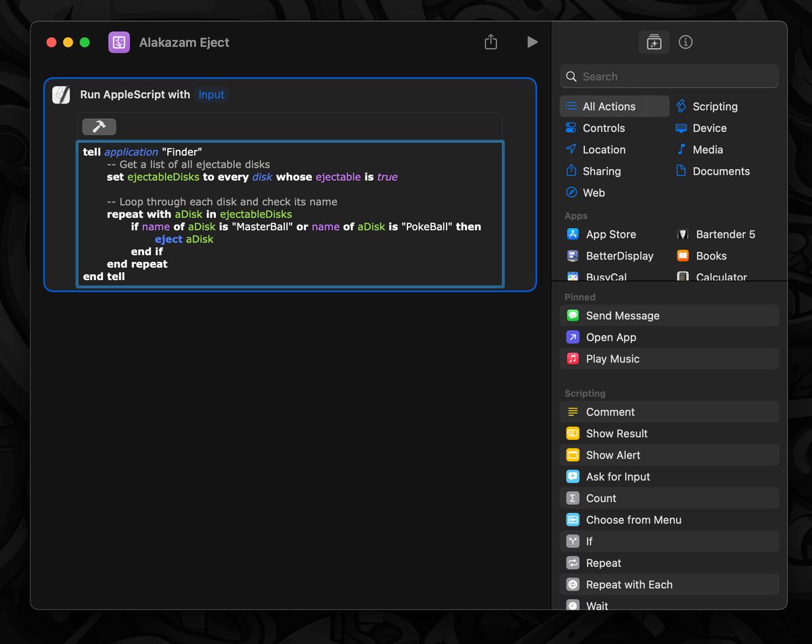
Task: Click the Run AppleScript action icon
Action: 62,95
